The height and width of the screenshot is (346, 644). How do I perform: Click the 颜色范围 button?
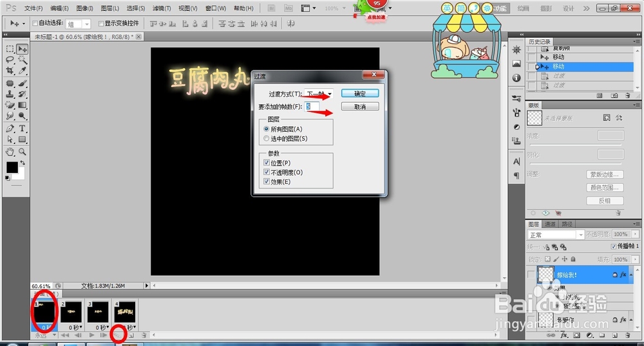tap(605, 188)
